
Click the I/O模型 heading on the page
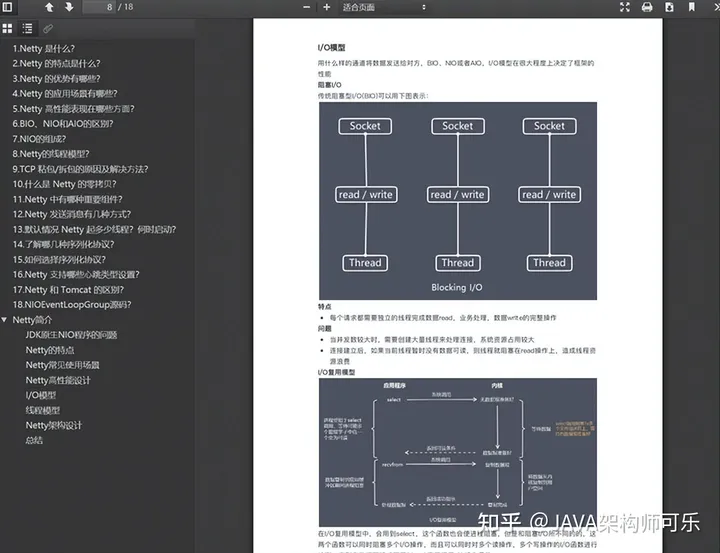click(331, 48)
